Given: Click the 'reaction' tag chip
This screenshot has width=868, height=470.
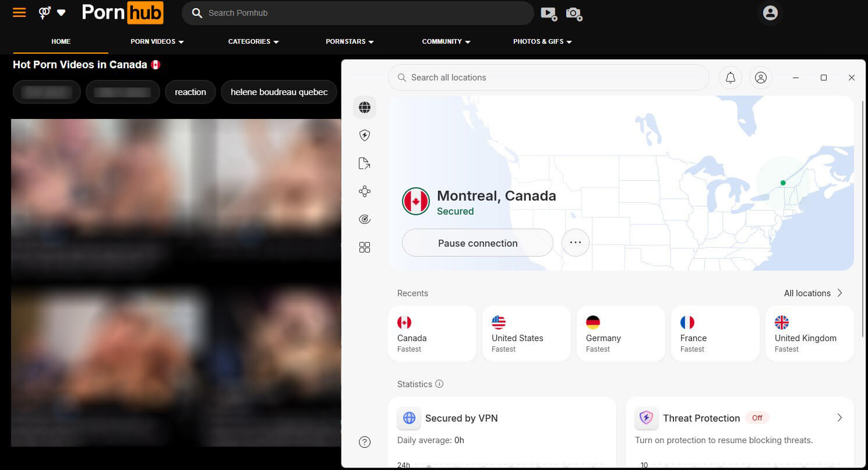Looking at the screenshot, I should [x=190, y=92].
